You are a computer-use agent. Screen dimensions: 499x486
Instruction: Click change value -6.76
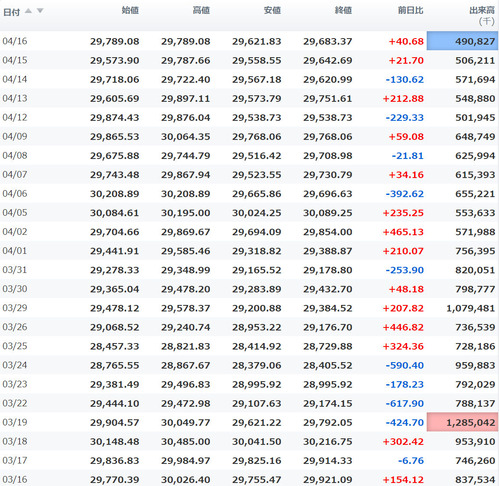411,461
